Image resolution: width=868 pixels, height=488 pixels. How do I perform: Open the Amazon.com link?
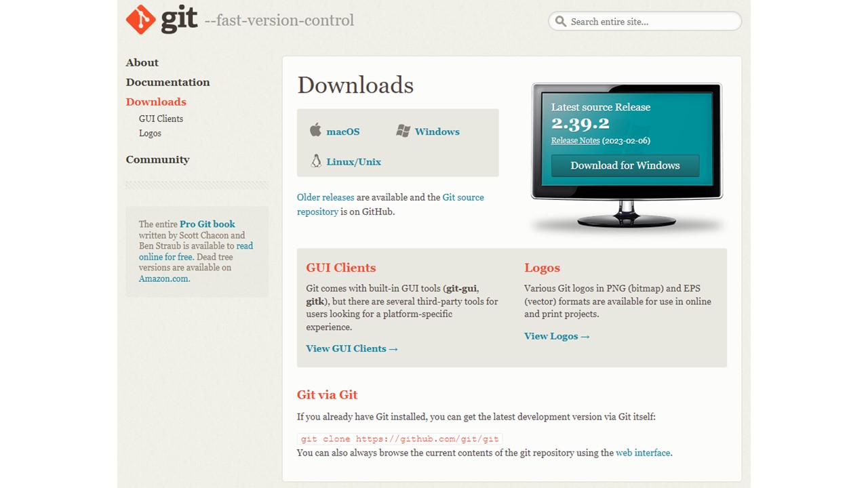pyautogui.click(x=163, y=279)
